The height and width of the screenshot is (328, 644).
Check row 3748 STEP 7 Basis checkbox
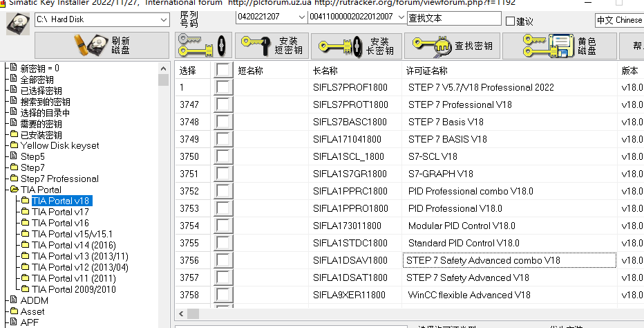click(223, 122)
